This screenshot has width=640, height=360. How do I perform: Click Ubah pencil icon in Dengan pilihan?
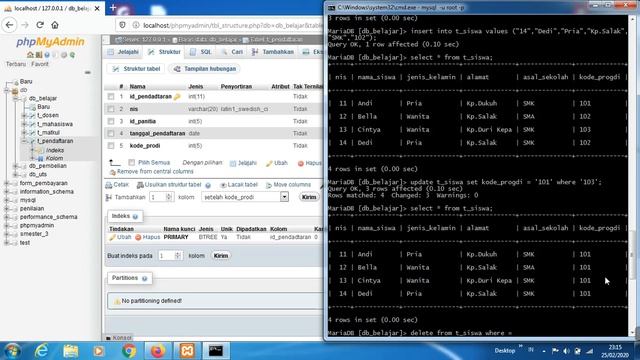(269, 163)
